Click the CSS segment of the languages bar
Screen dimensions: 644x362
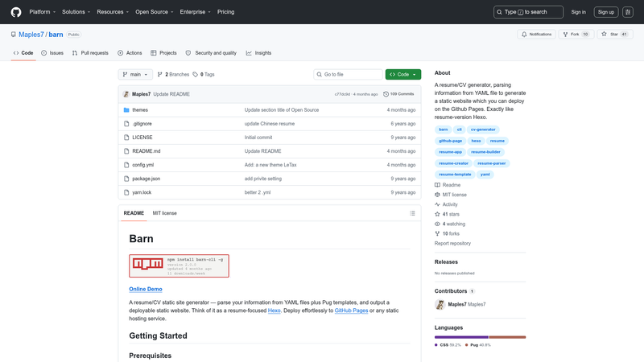coord(461,337)
